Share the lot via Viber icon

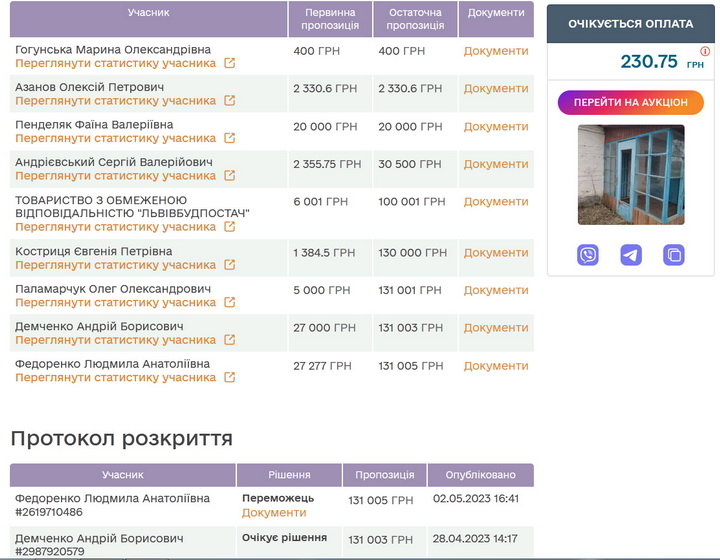[588, 255]
